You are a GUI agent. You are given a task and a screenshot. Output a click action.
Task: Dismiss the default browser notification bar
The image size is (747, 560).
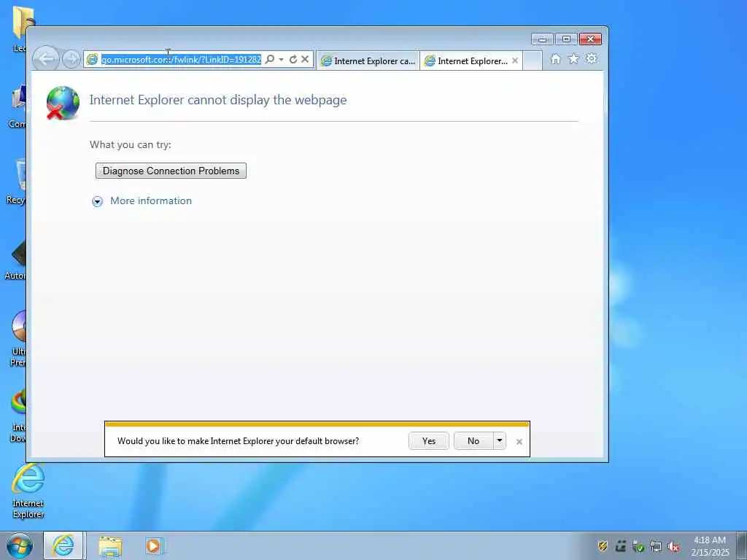(x=519, y=442)
